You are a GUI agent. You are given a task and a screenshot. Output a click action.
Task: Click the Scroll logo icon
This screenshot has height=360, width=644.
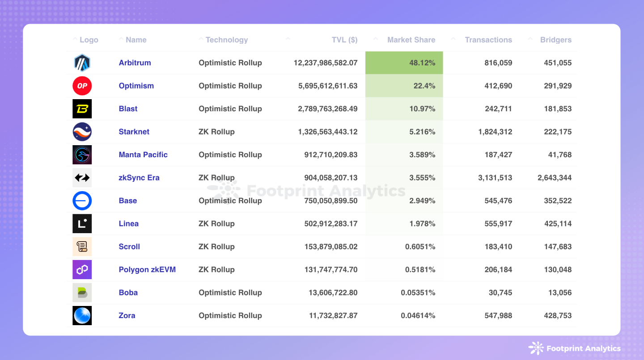(x=82, y=247)
